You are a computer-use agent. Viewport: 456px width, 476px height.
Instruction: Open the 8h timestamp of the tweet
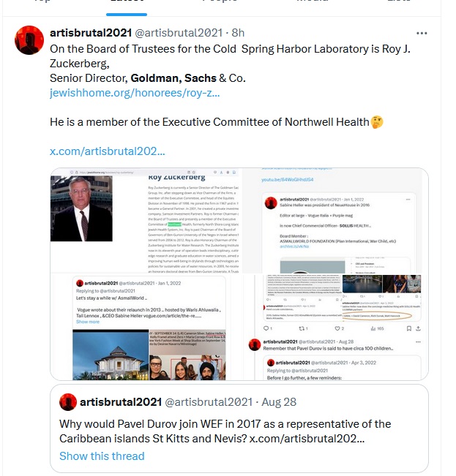point(238,33)
